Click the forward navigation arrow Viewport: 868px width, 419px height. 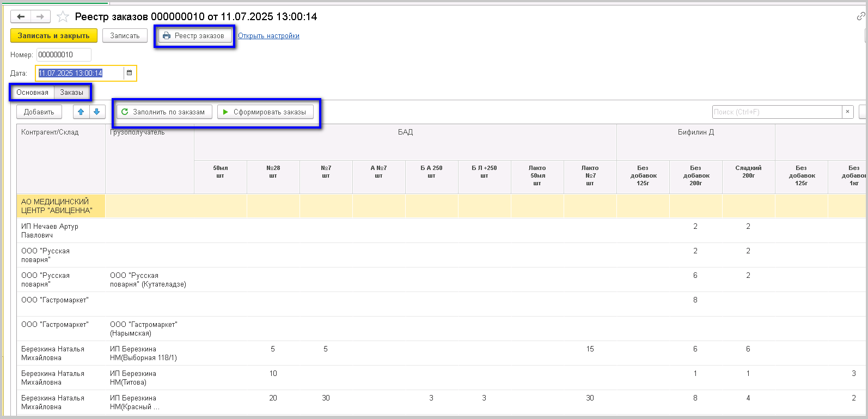coord(40,17)
